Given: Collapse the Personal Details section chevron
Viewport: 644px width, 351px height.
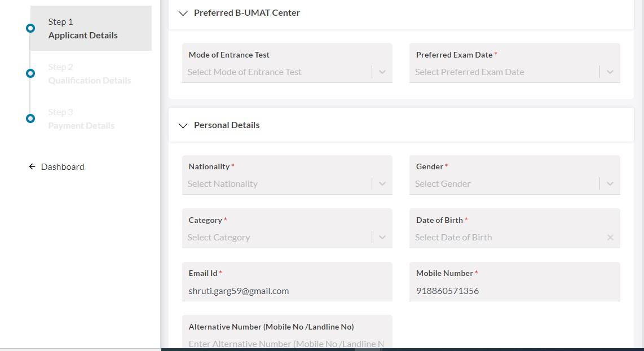Looking at the screenshot, I should point(183,125).
